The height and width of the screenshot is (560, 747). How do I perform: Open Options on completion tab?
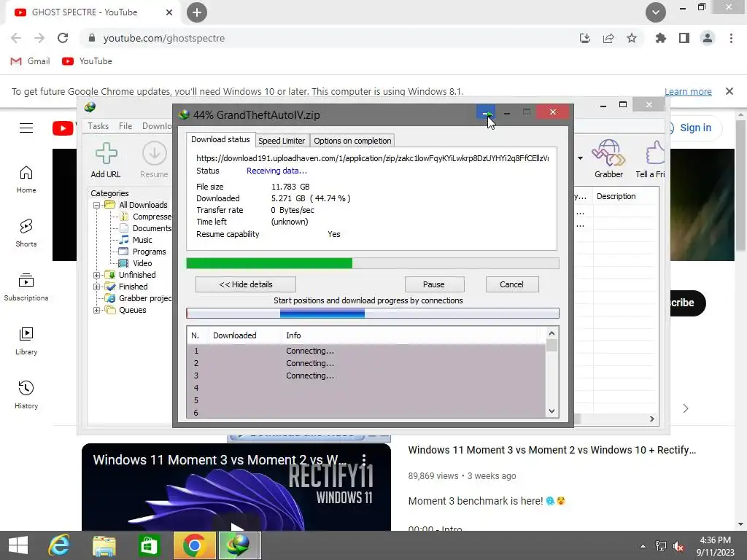pos(352,141)
